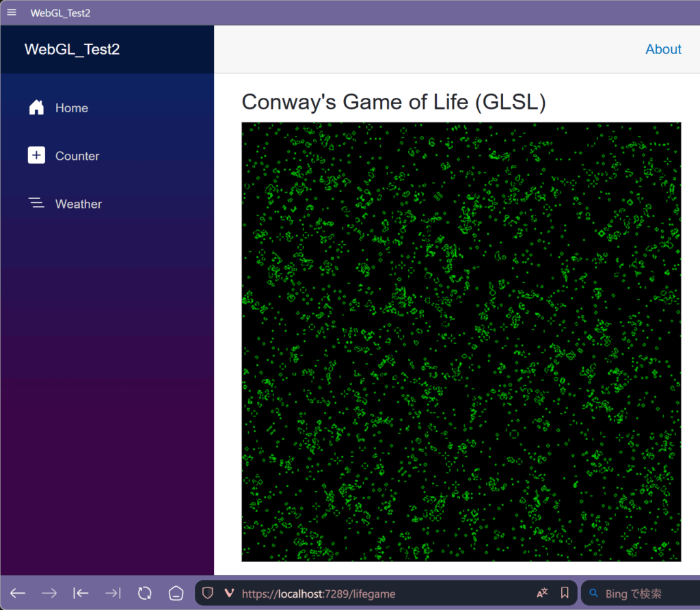Go to the browser homepage
This screenshot has height=610, width=700.
[176, 593]
